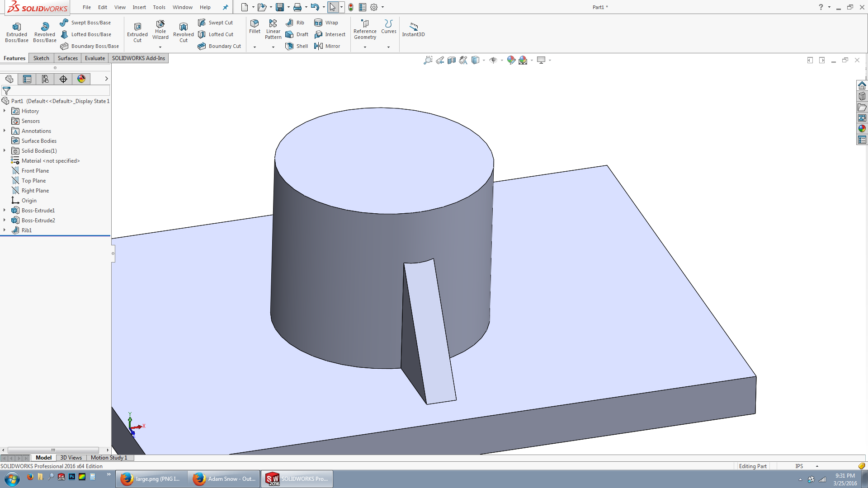Click Zoom to Fit in the view toolbar
Viewport: 868px width, 488px height.
point(428,60)
